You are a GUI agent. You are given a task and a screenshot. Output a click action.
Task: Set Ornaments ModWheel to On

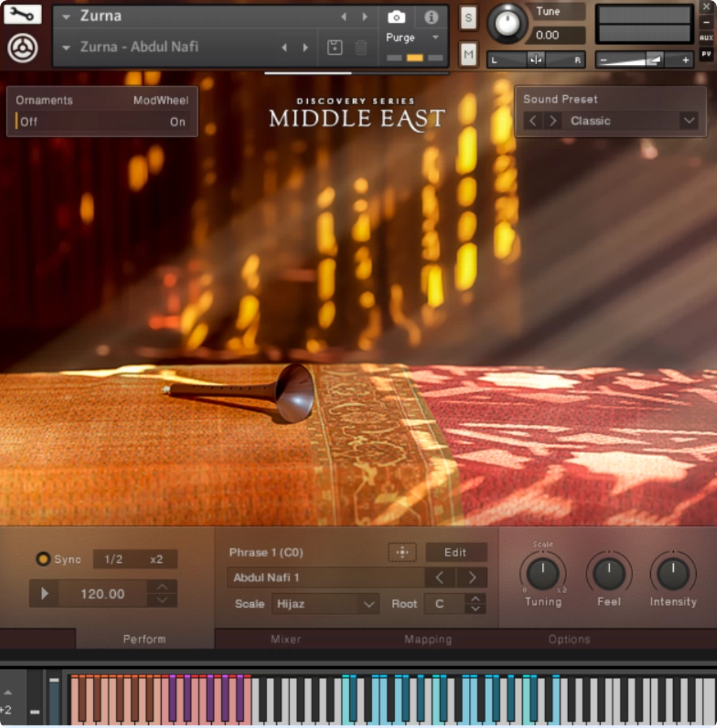coord(177,121)
